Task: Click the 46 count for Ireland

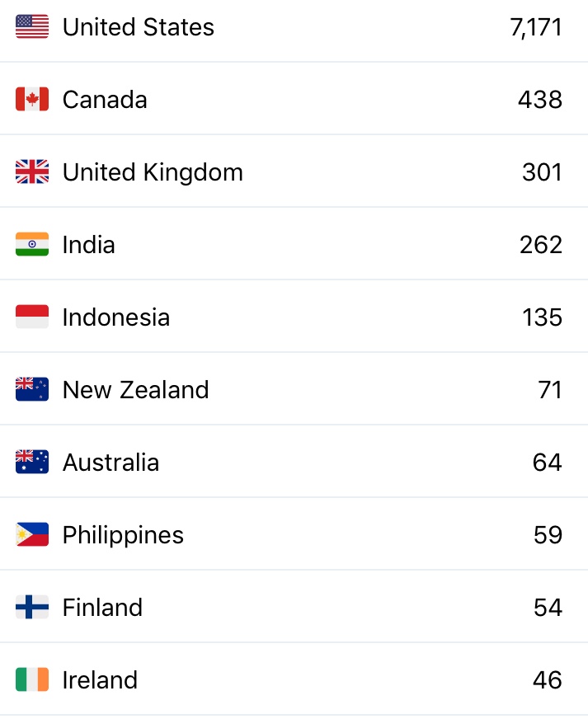Action: point(548,680)
